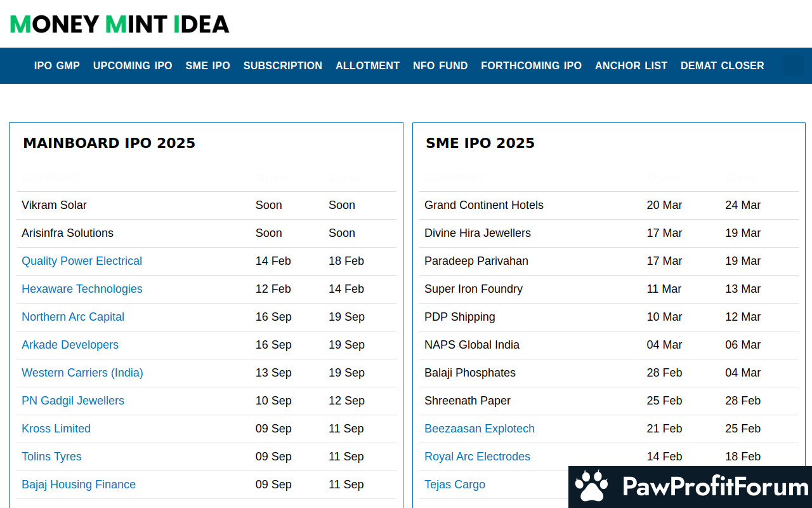
Task: Click the 12 Sep close date of PN Gadgil Jewellers
Action: point(346,401)
